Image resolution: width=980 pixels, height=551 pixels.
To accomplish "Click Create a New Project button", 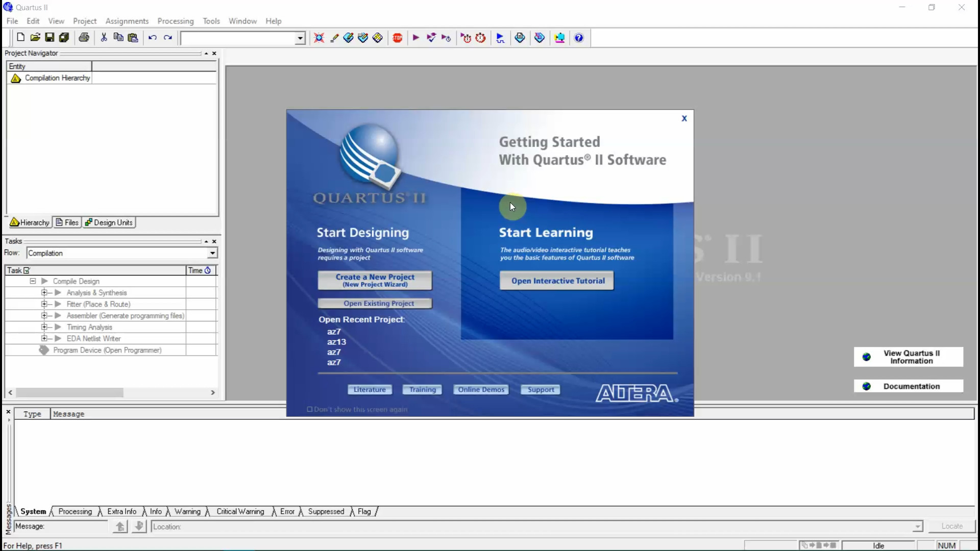I will coord(375,280).
